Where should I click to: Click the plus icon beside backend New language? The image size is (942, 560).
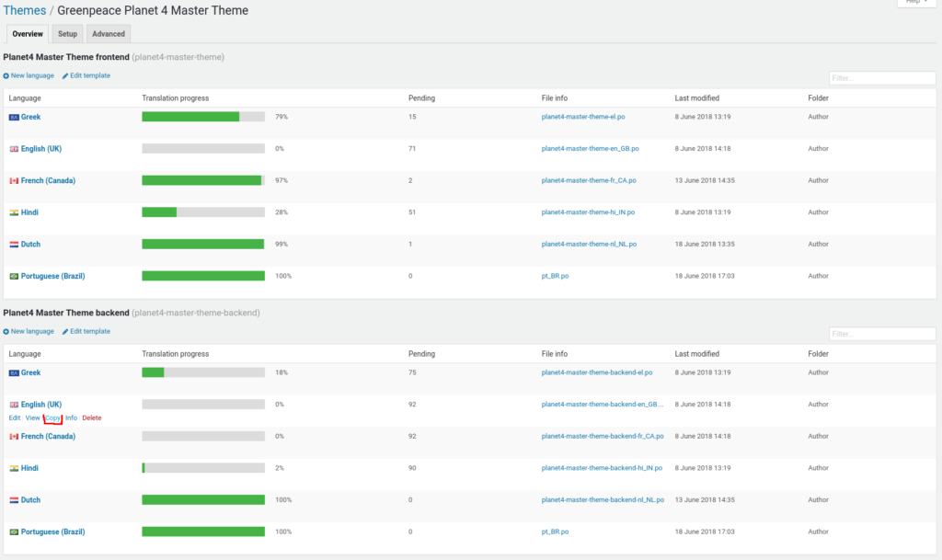click(x=6, y=332)
